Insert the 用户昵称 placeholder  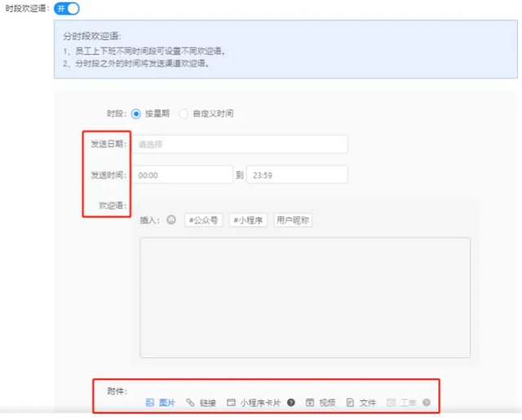293,220
